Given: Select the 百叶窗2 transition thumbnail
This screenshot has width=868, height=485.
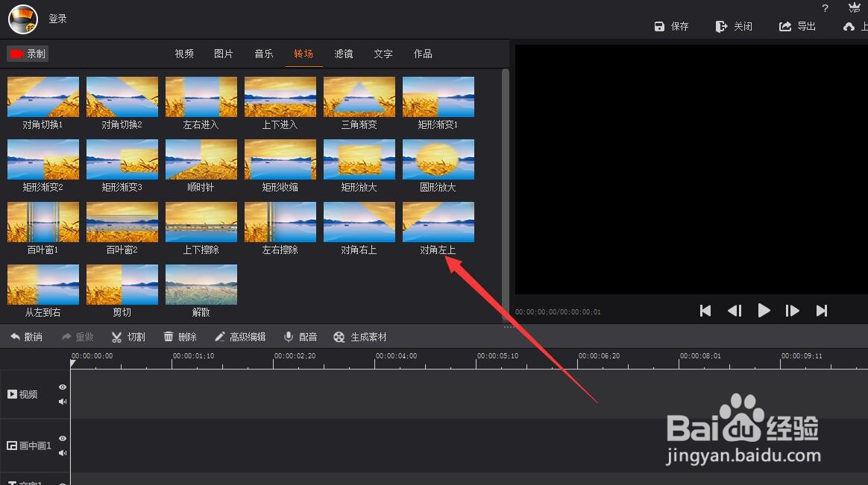Looking at the screenshot, I should click(122, 222).
